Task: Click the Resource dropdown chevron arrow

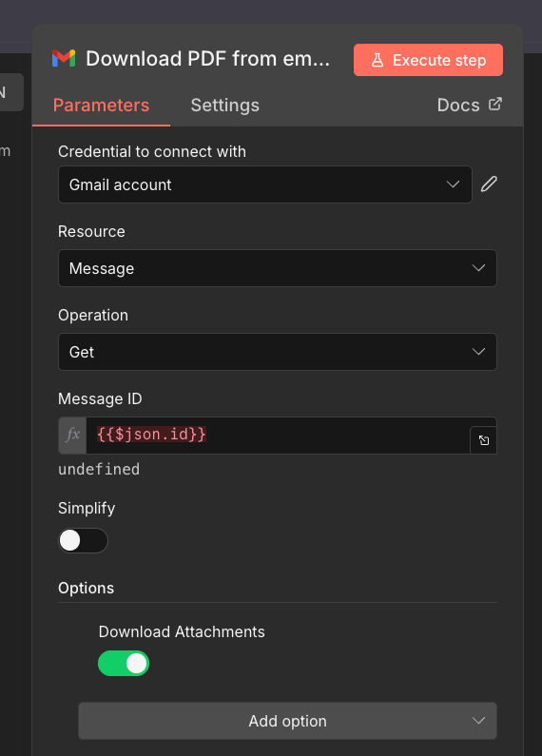Action: pos(478,268)
